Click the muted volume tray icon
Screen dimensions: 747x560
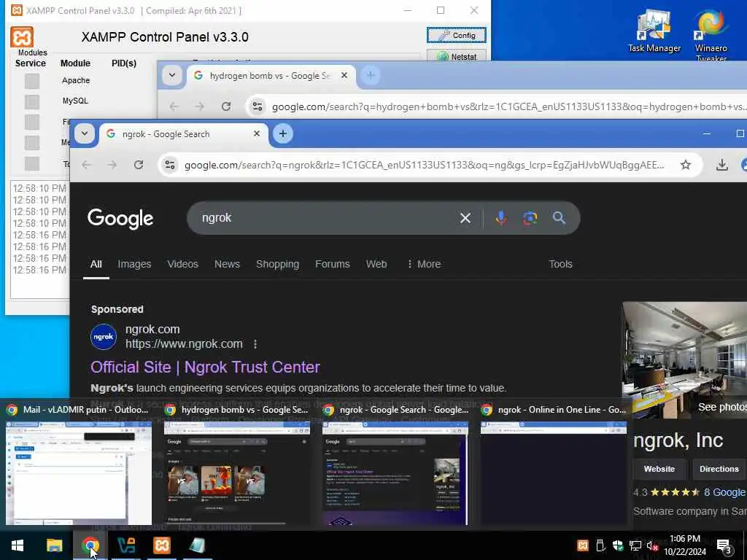pos(651,545)
